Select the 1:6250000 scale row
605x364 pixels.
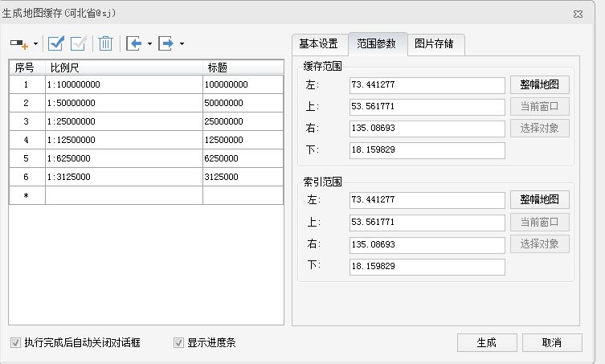click(146, 158)
